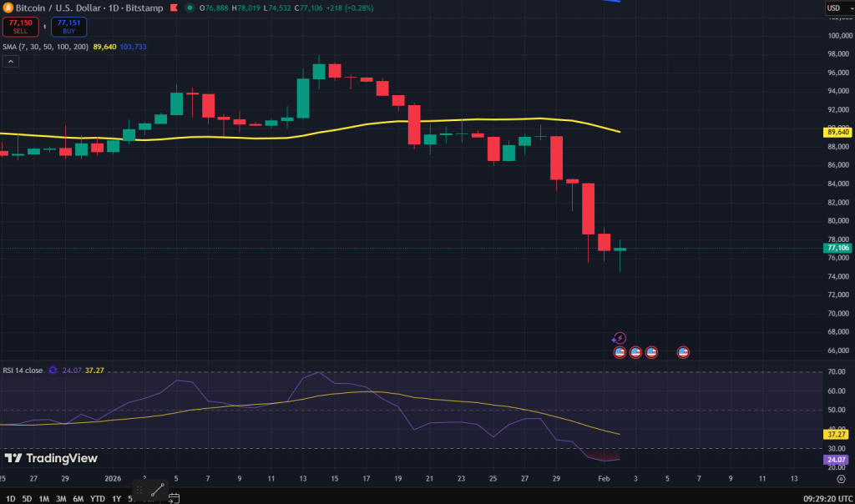The width and height of the screenshot is (855, 504).
Task: Click the purple 24.07 RSI axis label
Action: [x=835, y=460]
